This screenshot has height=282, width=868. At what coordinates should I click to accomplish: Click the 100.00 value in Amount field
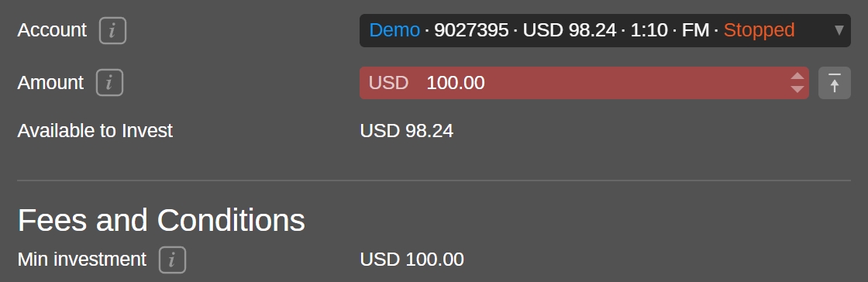(x=456, y=83)
